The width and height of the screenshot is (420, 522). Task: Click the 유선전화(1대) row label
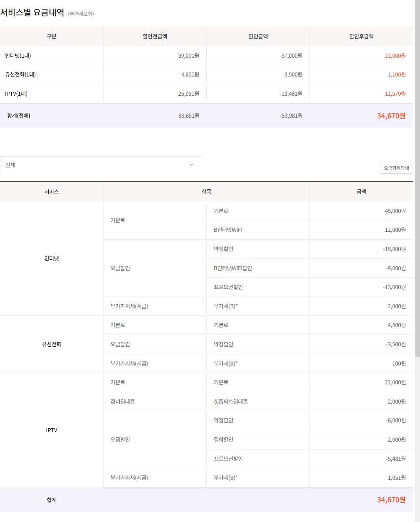pos(20,75)
